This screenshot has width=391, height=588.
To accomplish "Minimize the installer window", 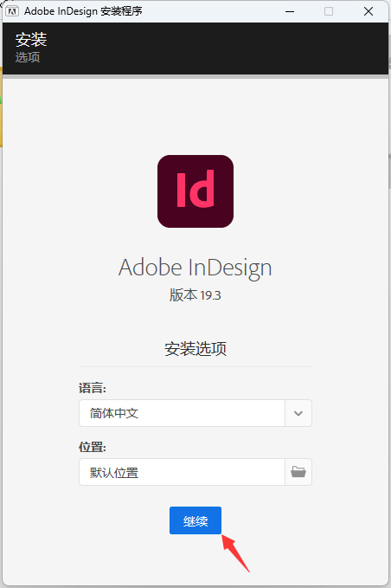I will click(x=290, y=11).
